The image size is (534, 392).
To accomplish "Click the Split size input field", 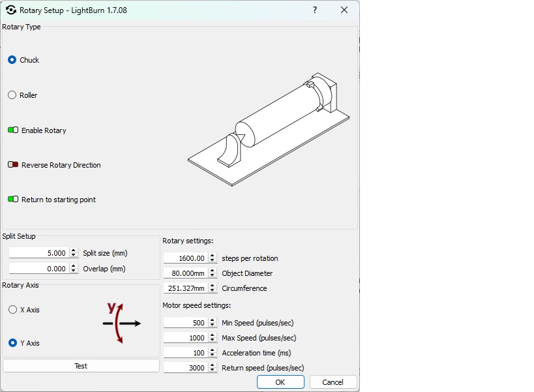I will pos(39,253).
